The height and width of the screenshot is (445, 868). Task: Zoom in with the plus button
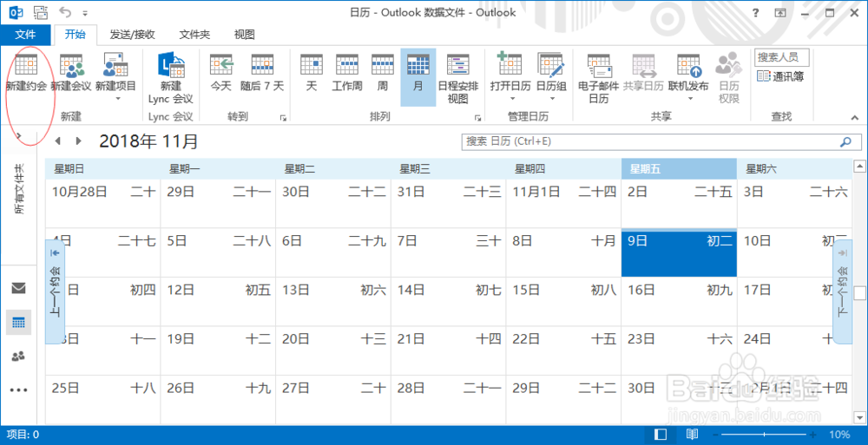coord(813,435)
